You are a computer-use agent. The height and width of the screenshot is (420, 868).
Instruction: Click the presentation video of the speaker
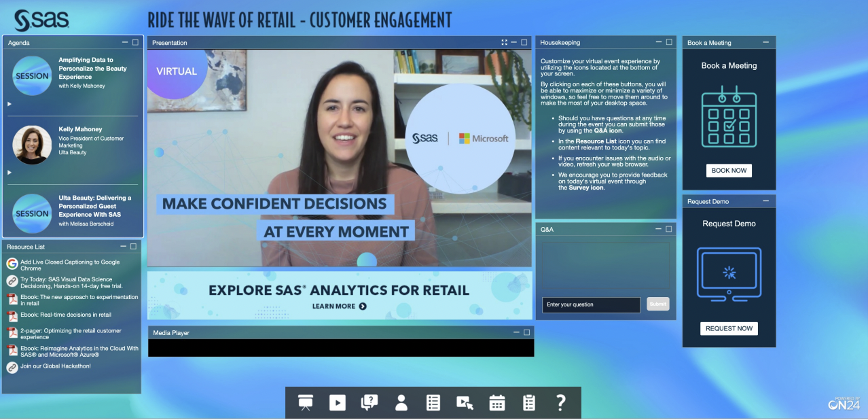point(340,158)
